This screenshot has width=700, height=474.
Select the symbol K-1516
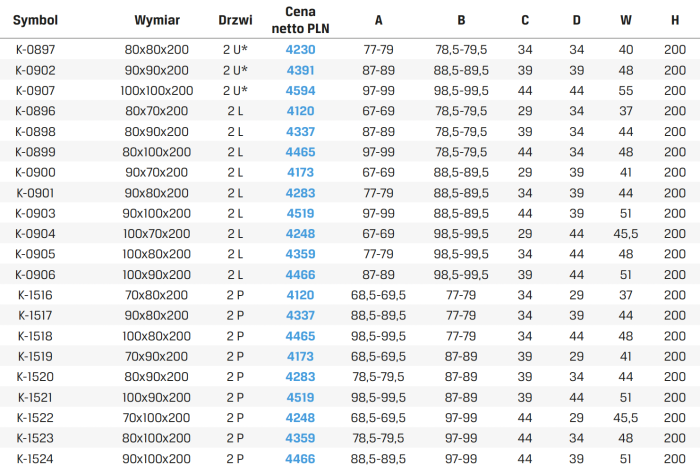tap(35, 295)
